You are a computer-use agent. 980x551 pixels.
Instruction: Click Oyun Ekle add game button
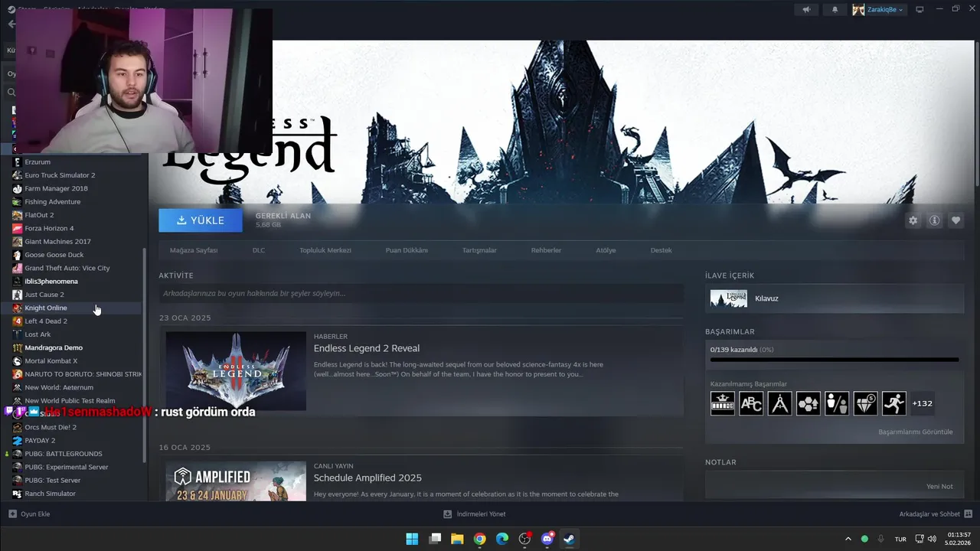click(29, 514)
